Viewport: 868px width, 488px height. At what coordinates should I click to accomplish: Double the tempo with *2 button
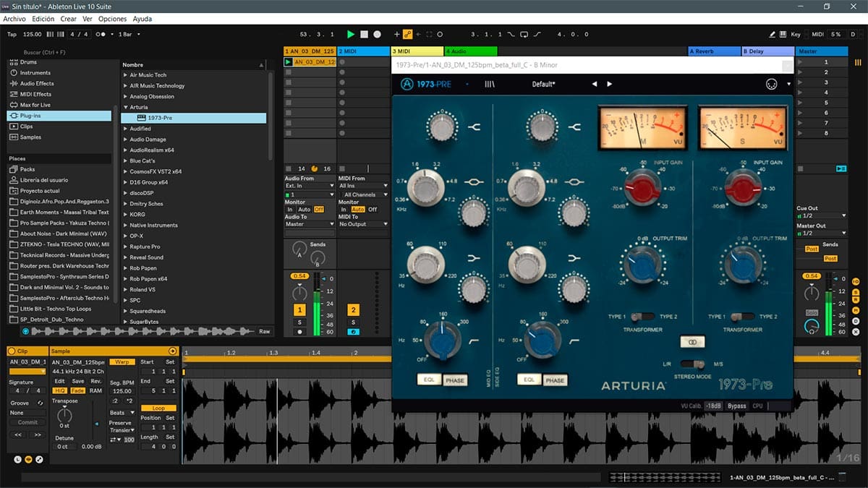129,400
